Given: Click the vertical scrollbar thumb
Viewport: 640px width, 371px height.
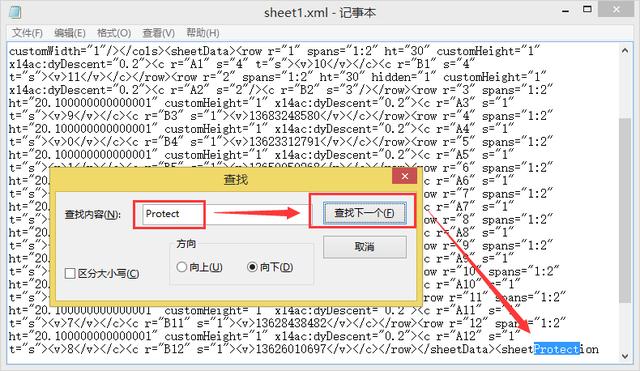Looking at the screenshot, I should coord(625,210).
